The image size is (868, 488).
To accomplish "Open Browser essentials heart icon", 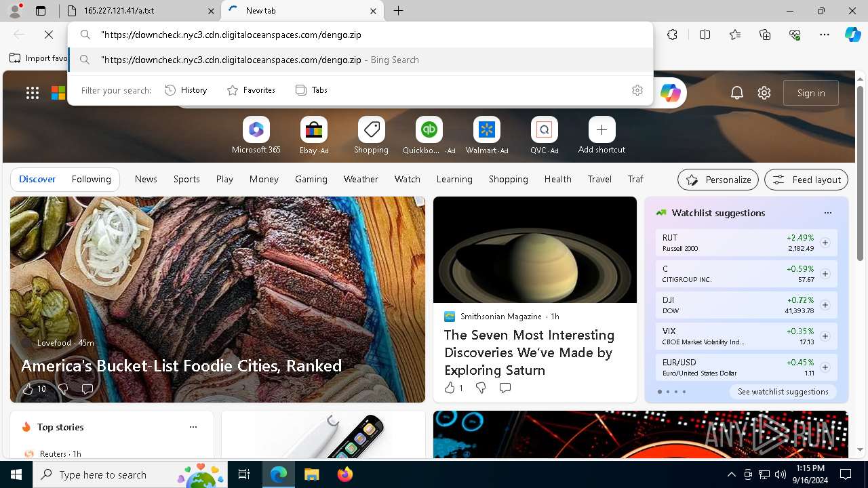I will pyautogui.click(x=795, y=35).
